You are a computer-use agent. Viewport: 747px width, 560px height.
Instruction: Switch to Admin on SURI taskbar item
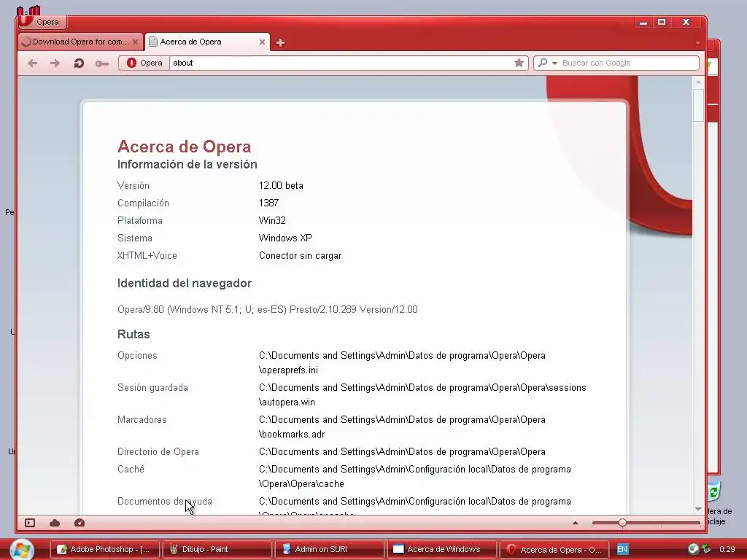click(x=329, y=550)
